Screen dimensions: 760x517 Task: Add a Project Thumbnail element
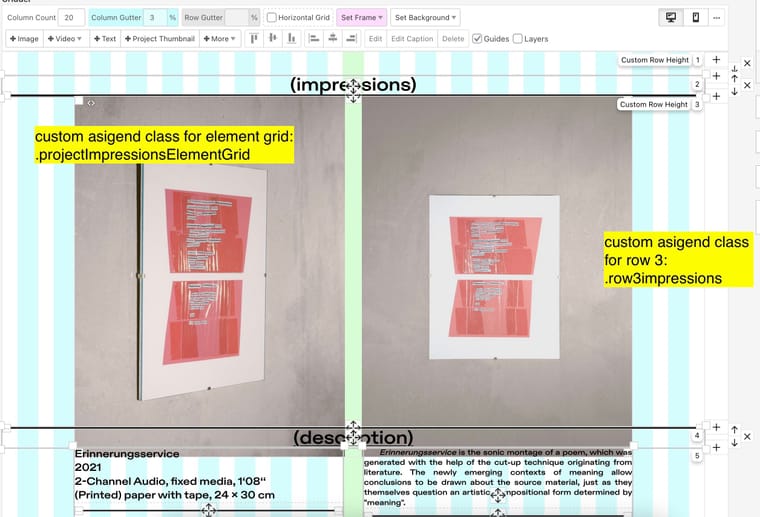[x=160, y=39]
